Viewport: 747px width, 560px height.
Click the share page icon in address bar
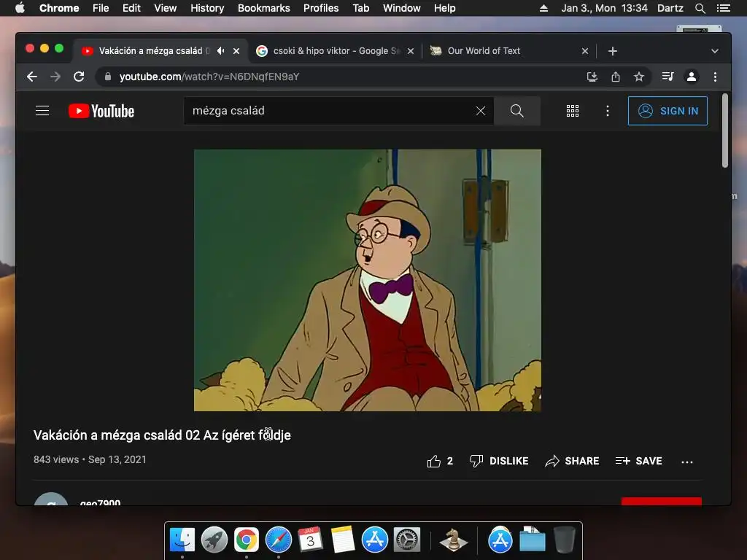coord(616,77)
